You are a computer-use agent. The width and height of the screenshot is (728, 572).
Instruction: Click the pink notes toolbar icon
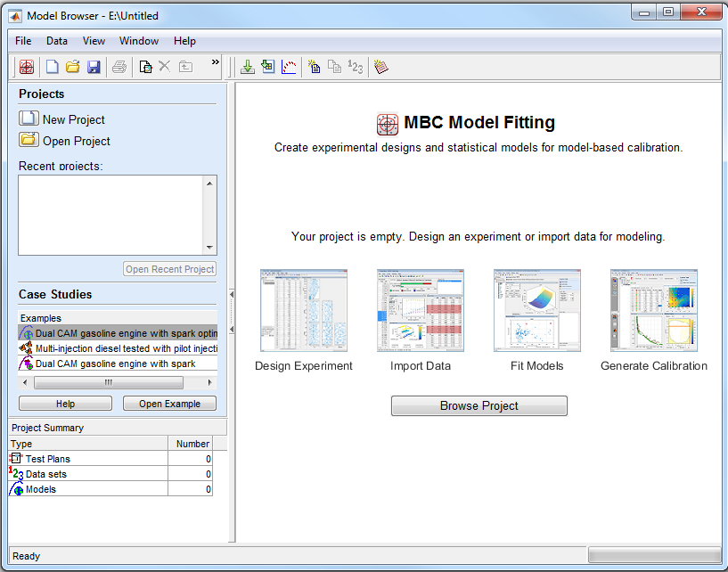381,67
